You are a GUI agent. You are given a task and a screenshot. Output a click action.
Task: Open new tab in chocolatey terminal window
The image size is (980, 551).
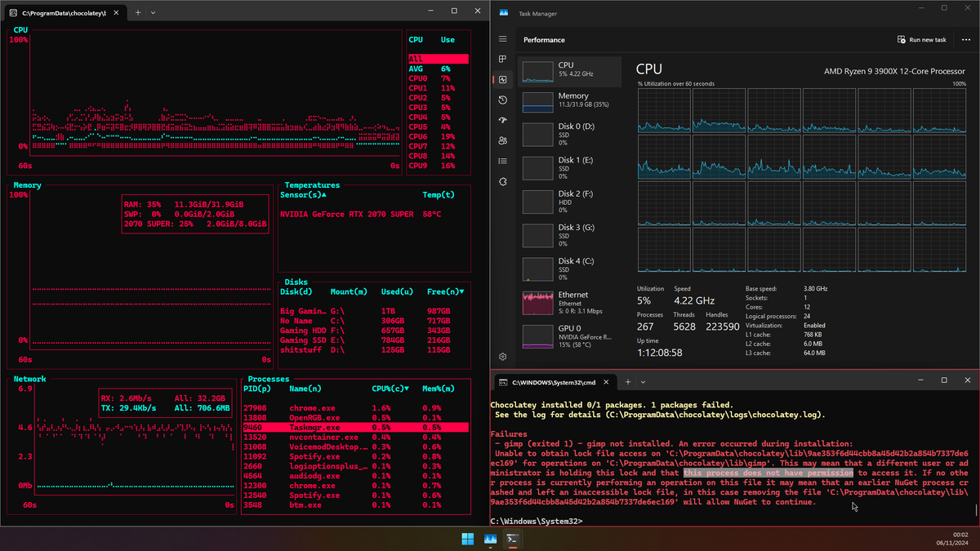pos(138,12)
